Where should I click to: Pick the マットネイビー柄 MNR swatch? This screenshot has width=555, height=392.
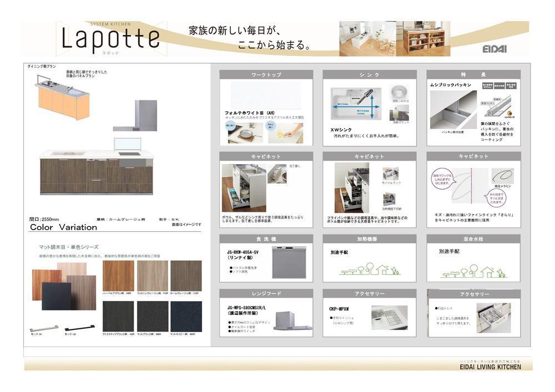tap(186, 317)
